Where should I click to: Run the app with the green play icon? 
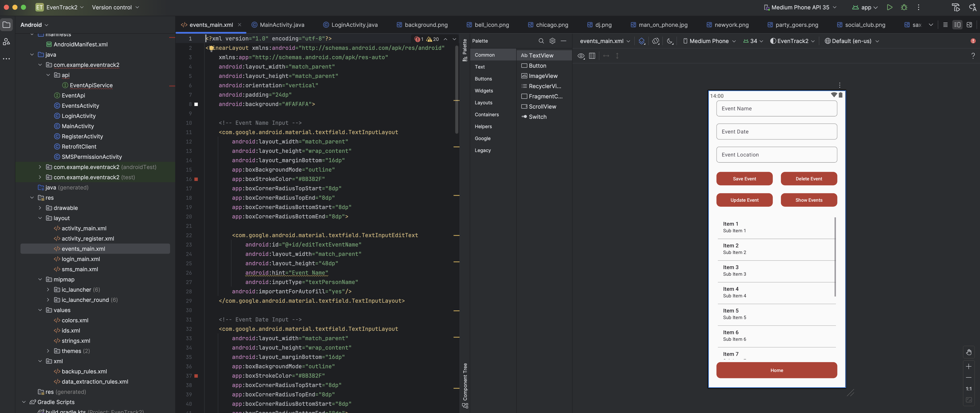[x=889, y=7]
